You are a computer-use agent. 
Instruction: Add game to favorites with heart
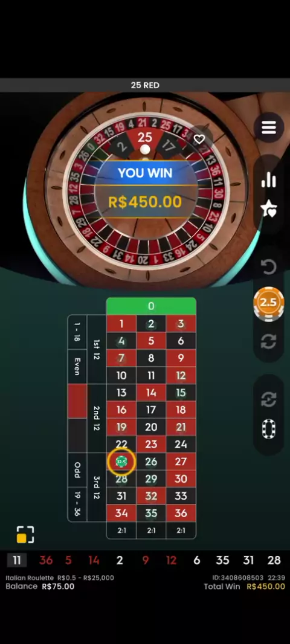[x=199, y=139]
